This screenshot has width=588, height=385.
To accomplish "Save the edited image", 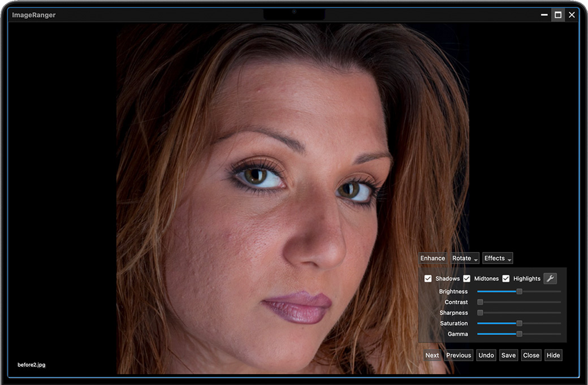I will (x=508, y=355).
